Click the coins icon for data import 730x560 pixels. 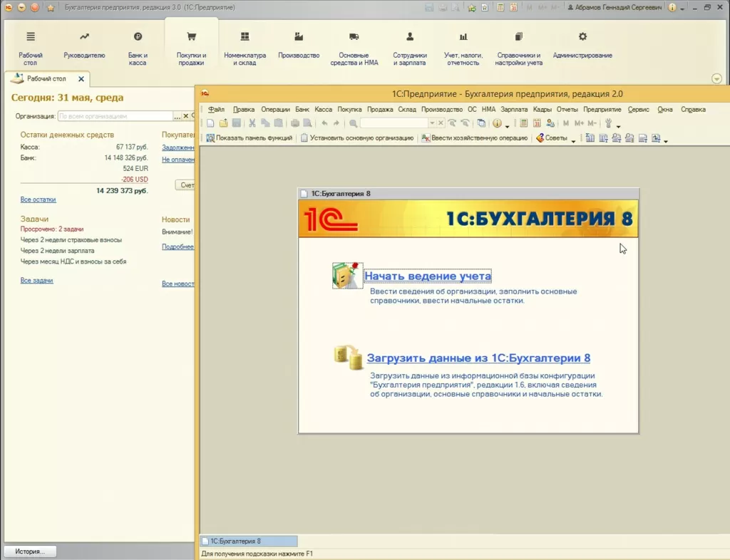(x=348, y=357)
